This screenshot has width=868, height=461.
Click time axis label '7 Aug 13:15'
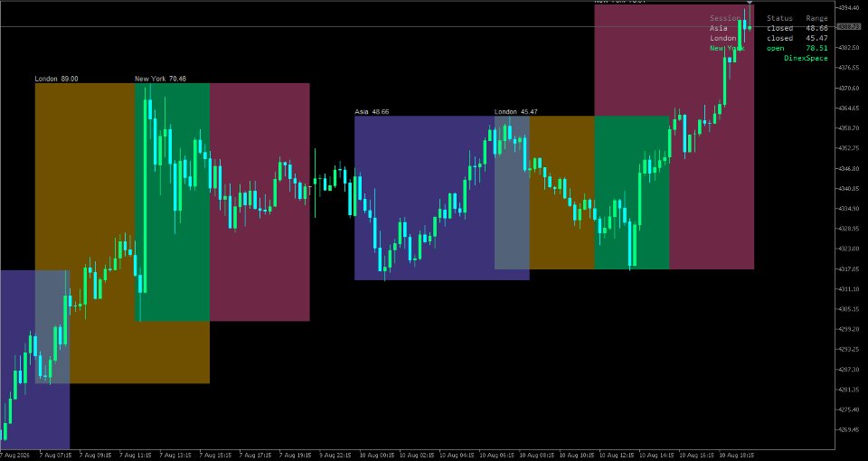(x=175, y=456)
